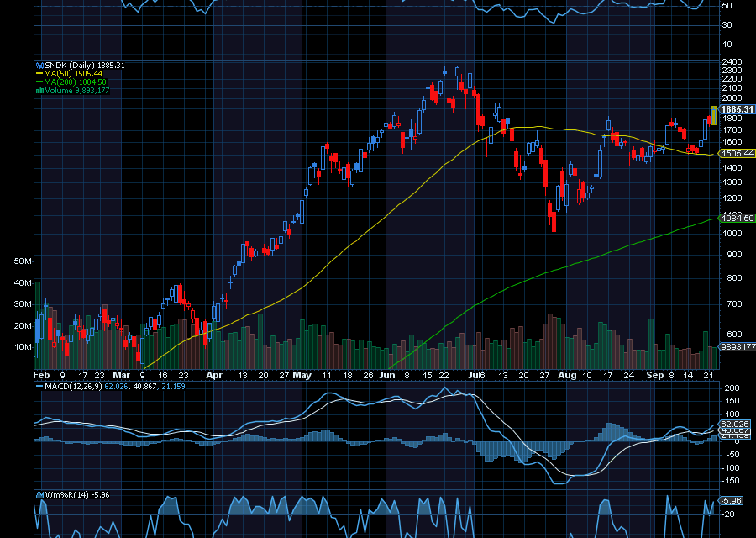Click the Sep label on date axis
The width and height of the screenshot is (756, 538).
pyautogui.click(x=655, y=375)
